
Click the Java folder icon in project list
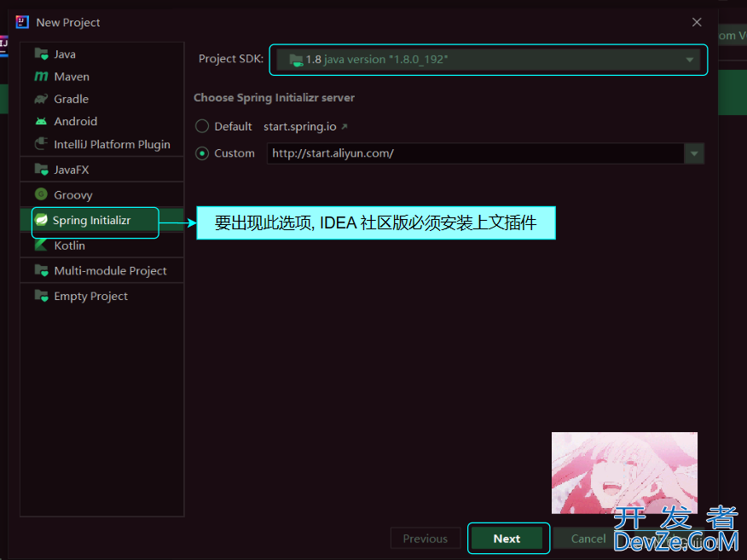[42, 55]
